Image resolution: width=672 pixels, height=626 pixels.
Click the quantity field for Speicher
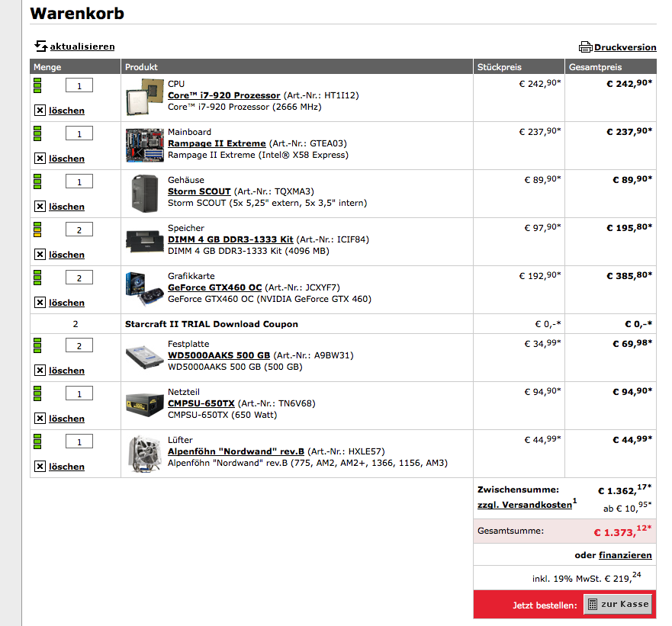79,230
